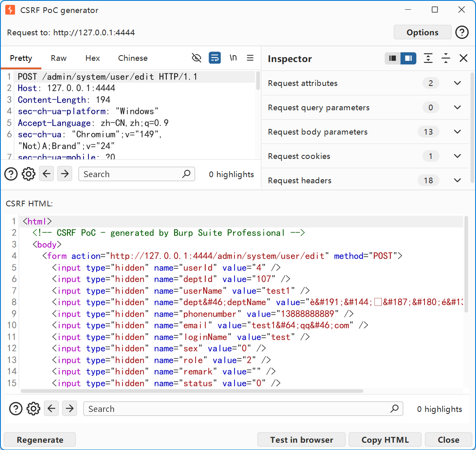The height and width of the screenshot is (450, 476).
Task: Toggle hide non-printable characters eye icon
Action: tap(196, 58)
